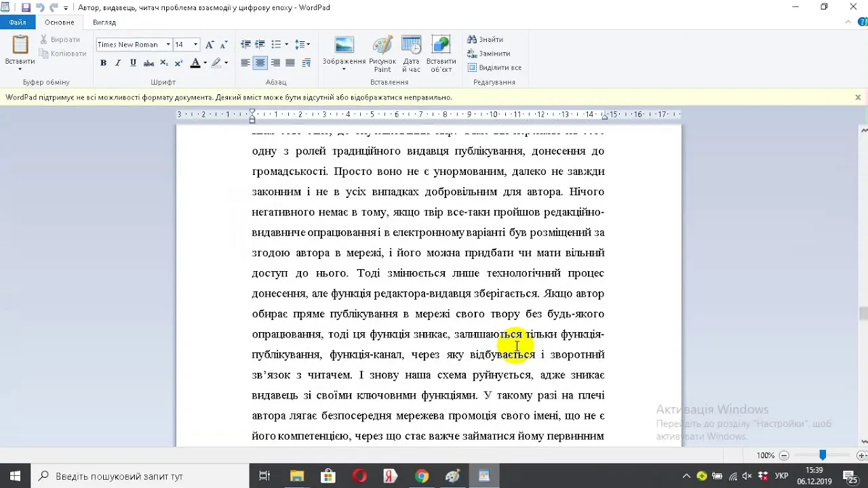The width and height of the screenshot is (868, 488).
Task: Open paragraph settings dialog
Action: pyautogui.click(x=307, y=63)
